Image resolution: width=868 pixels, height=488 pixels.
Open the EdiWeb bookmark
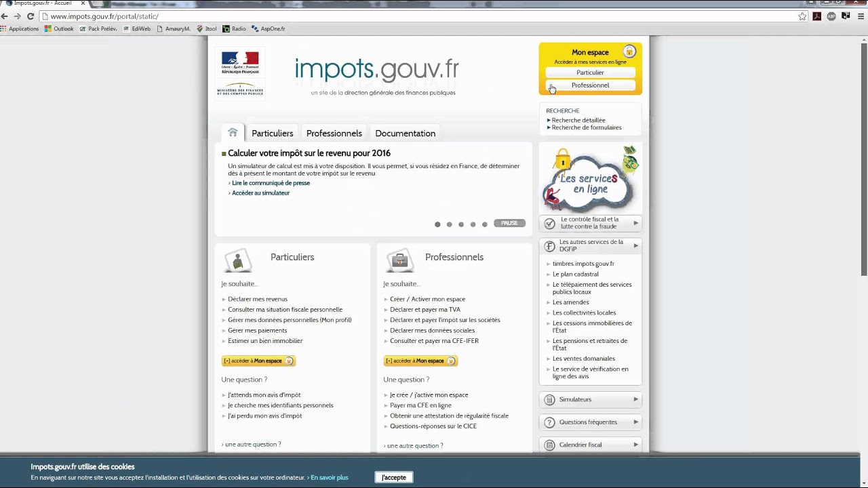(x=137, y=28)
